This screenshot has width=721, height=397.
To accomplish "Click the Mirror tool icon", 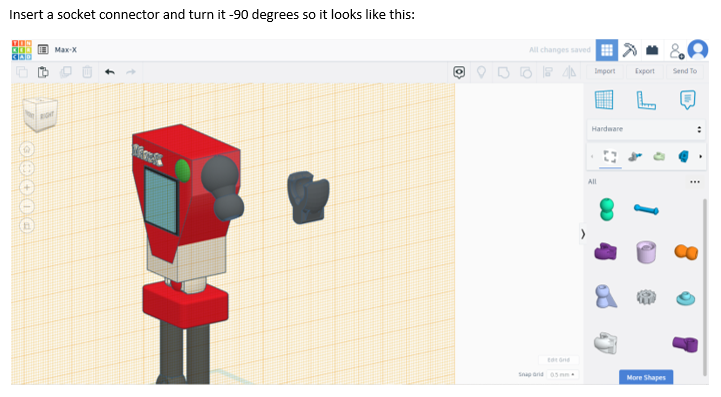I will pos(569,72).
